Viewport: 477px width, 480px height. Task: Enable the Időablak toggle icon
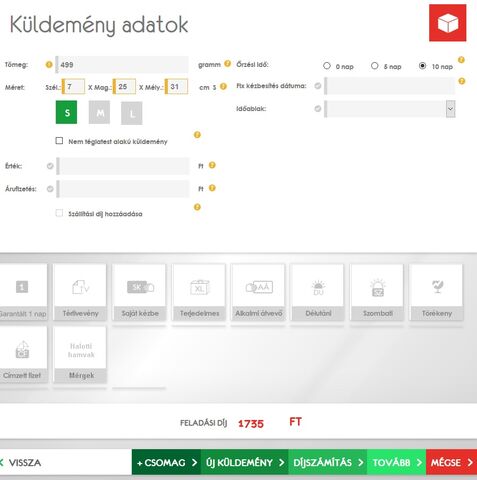(x=318, y=109)
